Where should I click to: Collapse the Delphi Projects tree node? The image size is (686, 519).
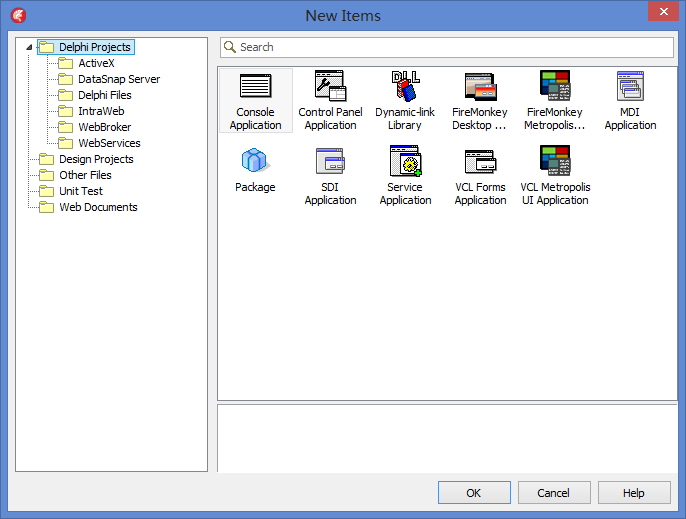(x=29, y=47)
